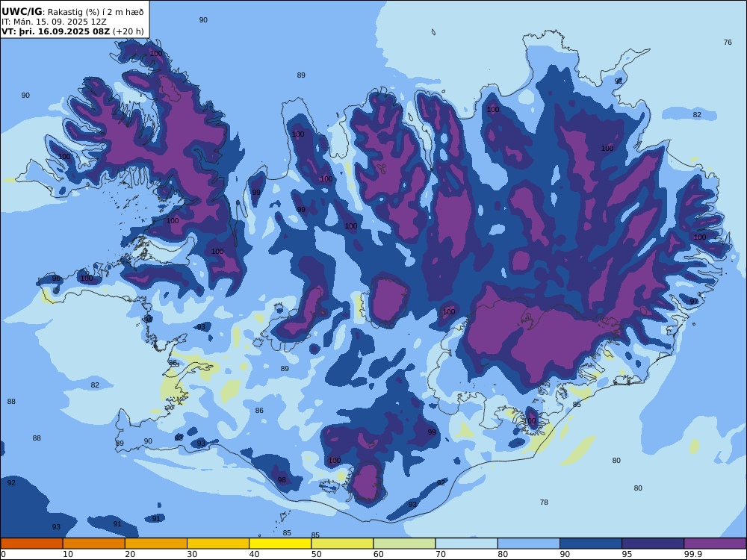Viewport: 747px width, 560px height.
Task: Click the '50' tick label on the legend scale
Action: point(316,554)
